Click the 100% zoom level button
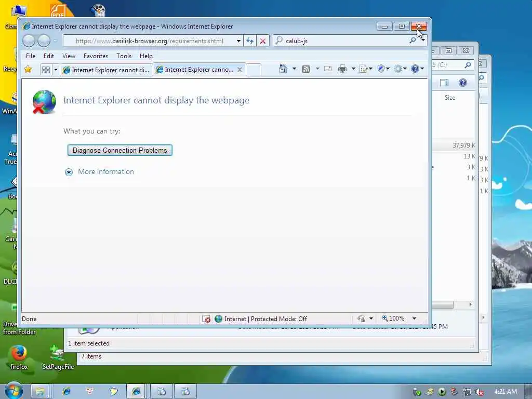532x399 pixels. 393,318
